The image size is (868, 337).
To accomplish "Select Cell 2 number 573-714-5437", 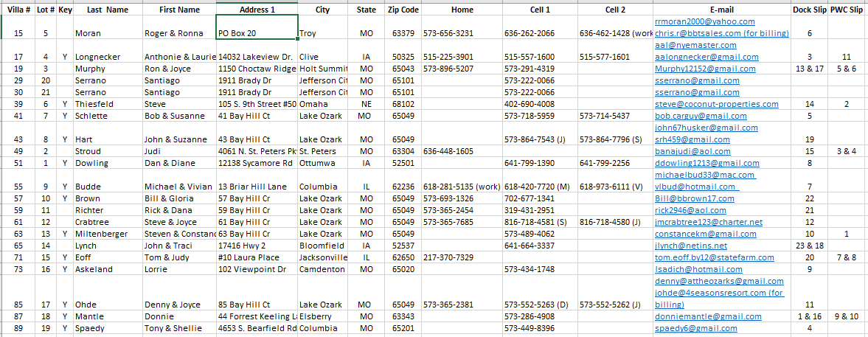I will pyautogui.click(x=615, y=117).
